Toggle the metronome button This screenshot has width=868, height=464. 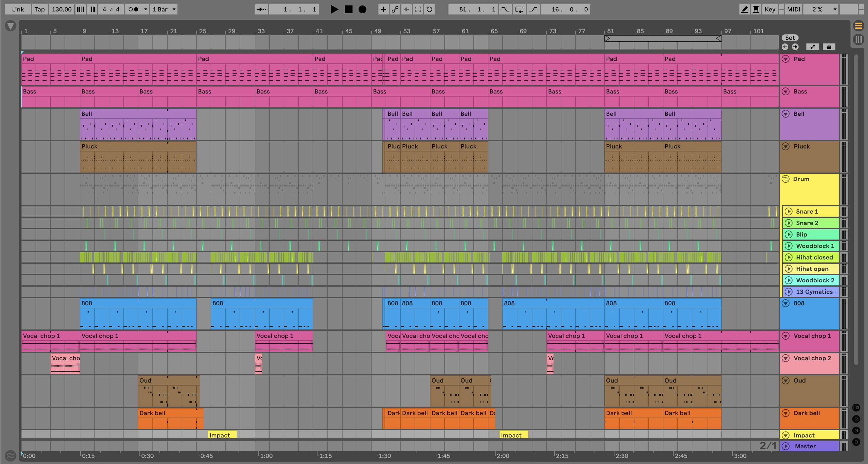(x=133, y=9)
